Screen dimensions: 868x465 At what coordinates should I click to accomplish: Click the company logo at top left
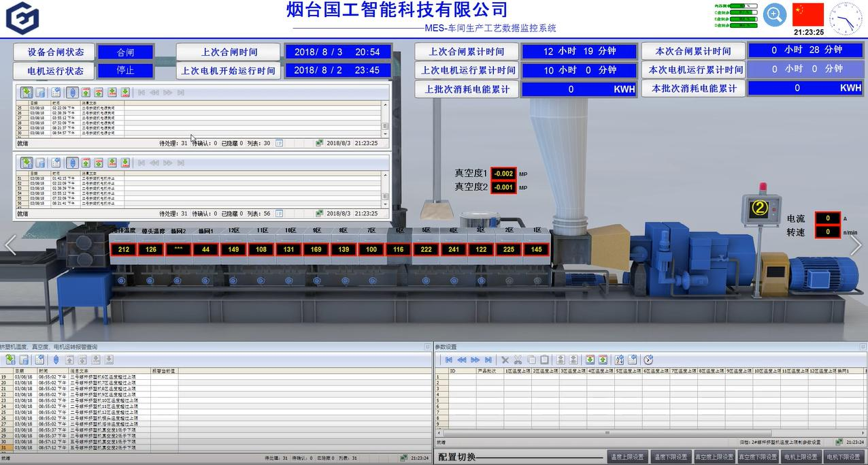[22, 18]
